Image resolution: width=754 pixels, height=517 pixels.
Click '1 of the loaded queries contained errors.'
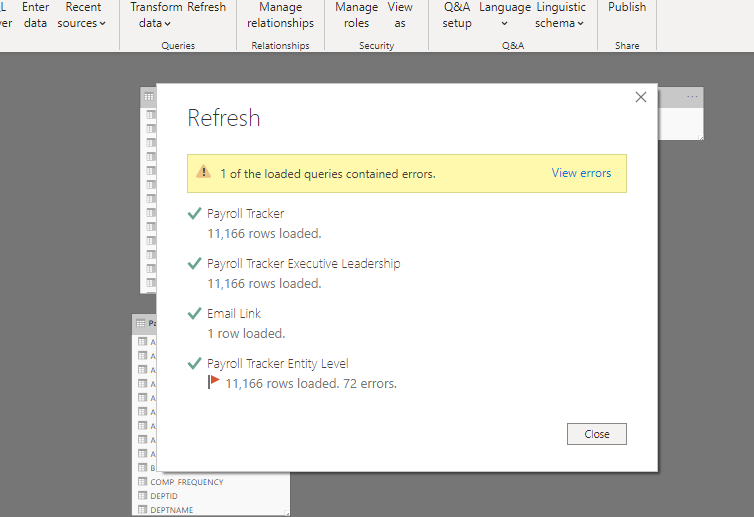pyautogui.click(x=328, y=174)
